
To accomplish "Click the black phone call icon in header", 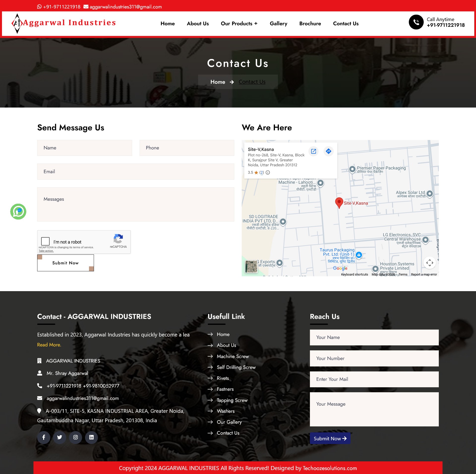I will coord(416,22).
